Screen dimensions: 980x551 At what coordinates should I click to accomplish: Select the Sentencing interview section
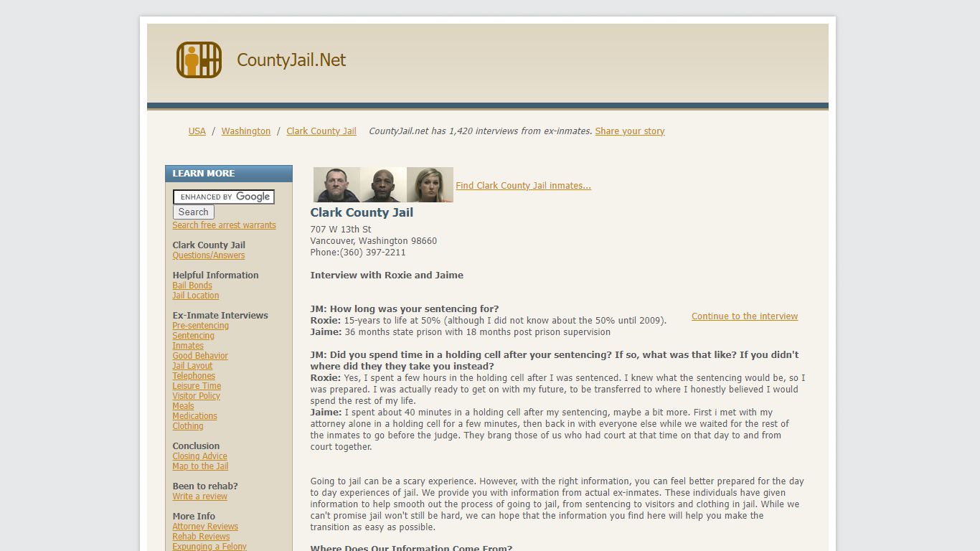194,336
